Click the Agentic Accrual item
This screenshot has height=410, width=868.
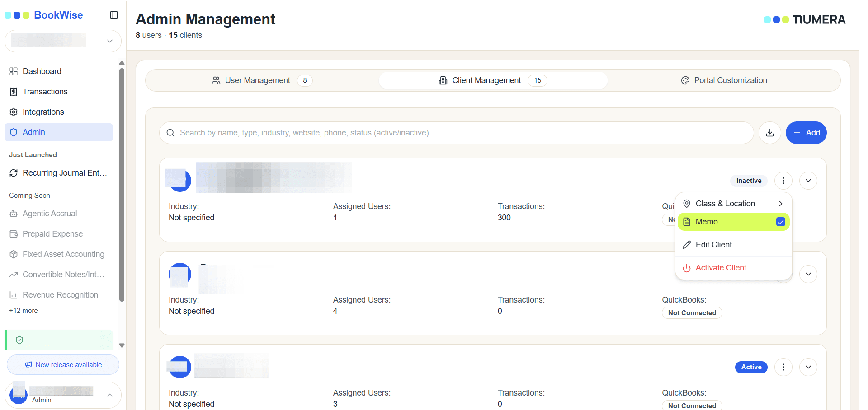point(59,214)
